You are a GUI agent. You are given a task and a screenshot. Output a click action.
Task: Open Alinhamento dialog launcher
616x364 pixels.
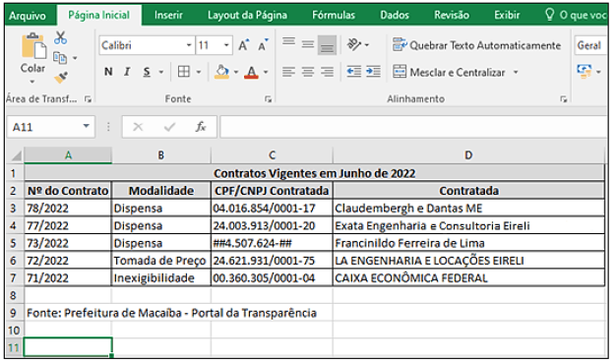tap(564, 99)
